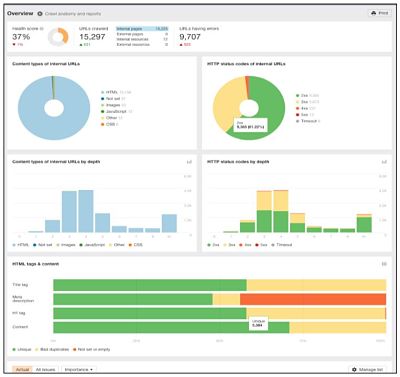Toggle Not set legend below content depth chart
The image size is (400, 377).
click(x=42, y=245)
